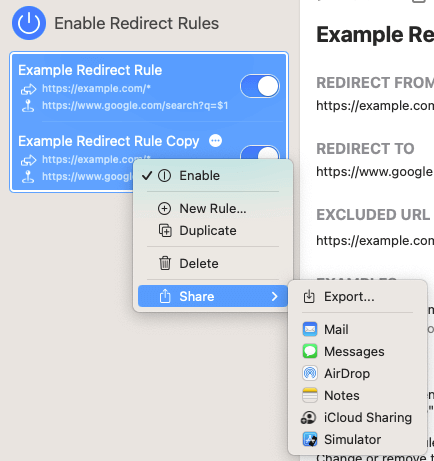This screenshot has height=461, width=434.
Task: Share the rule via AirDrop
Action: (x=357, y=373)
